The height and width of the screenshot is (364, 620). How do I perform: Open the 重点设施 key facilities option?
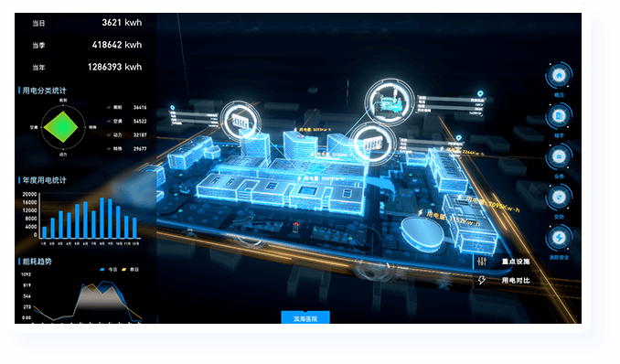516,262
